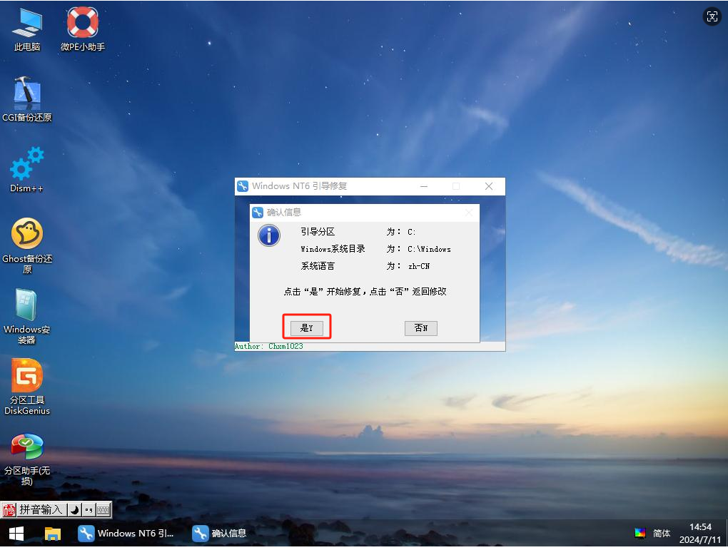
Task: Open the 微PE小助手 lifebuoy icon
Action: (83, 24)
